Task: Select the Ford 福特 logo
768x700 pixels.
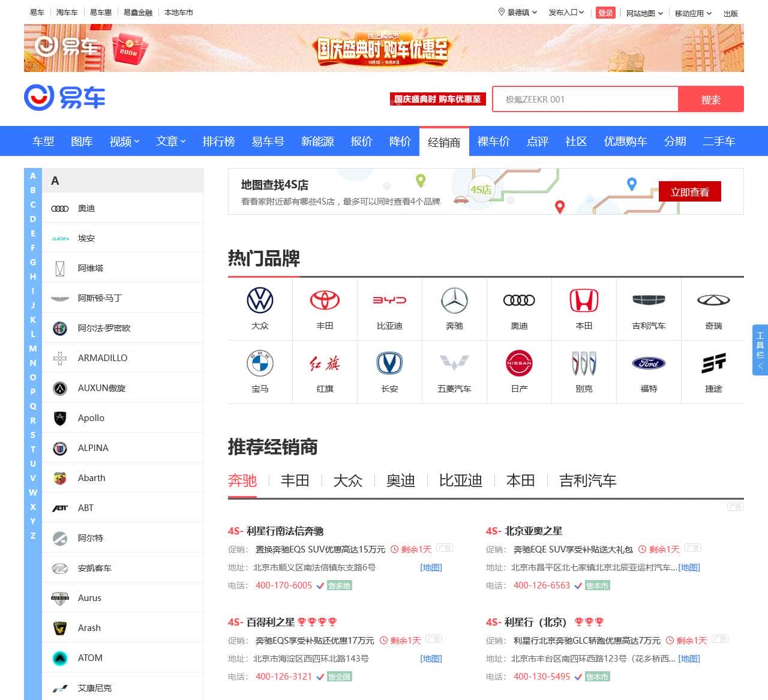Action: click(x=649, y=363)
